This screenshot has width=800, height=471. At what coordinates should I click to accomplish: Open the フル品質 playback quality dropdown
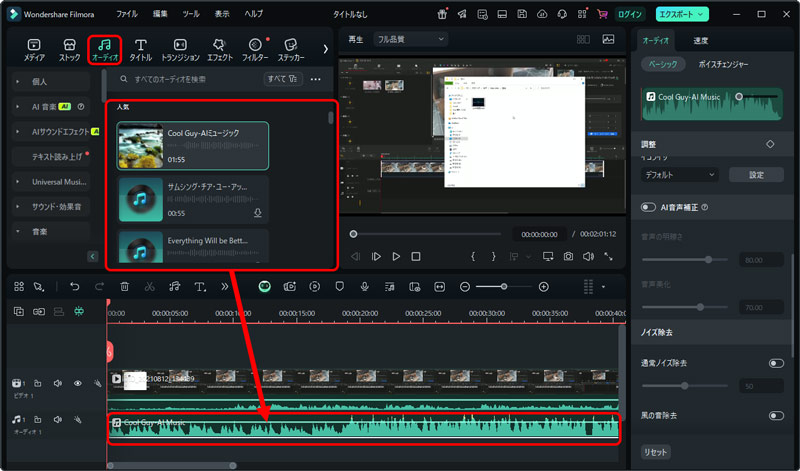(411, 39)
